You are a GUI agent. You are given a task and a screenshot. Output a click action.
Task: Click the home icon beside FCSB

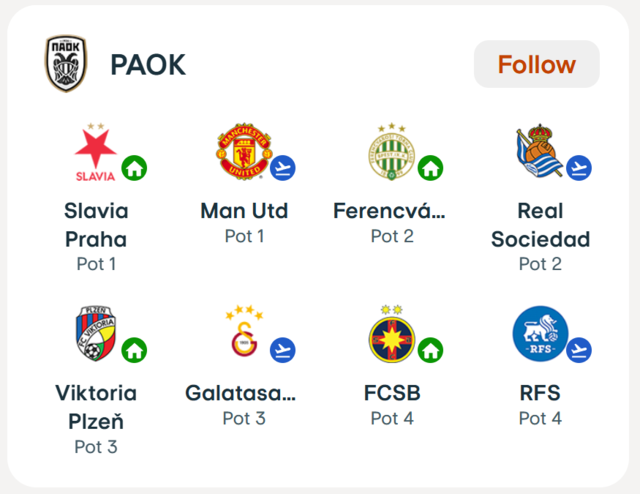coord(431,350)
